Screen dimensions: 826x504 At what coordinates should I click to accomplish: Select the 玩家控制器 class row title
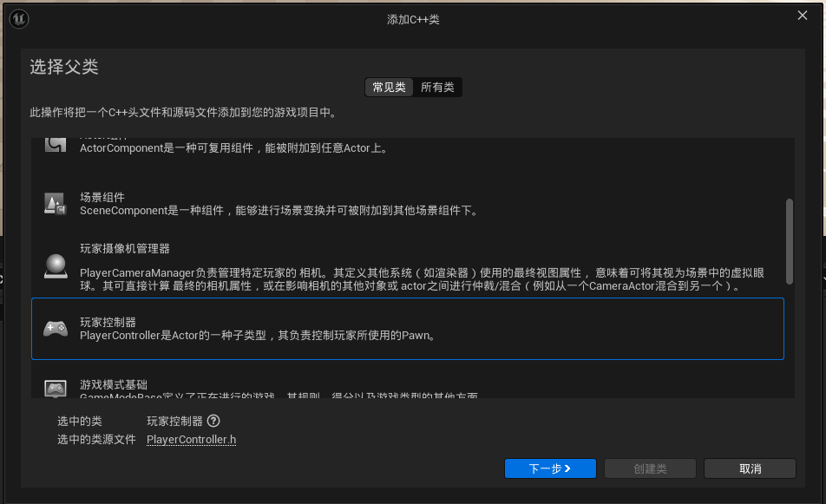pyautogui.click(x=108, y=322)
